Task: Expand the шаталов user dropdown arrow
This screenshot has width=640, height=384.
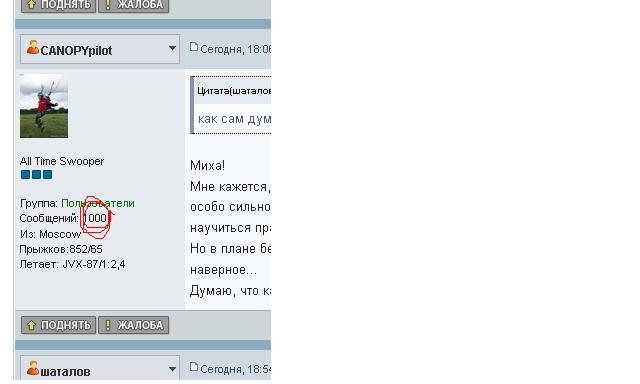Action: pos(172,369)
